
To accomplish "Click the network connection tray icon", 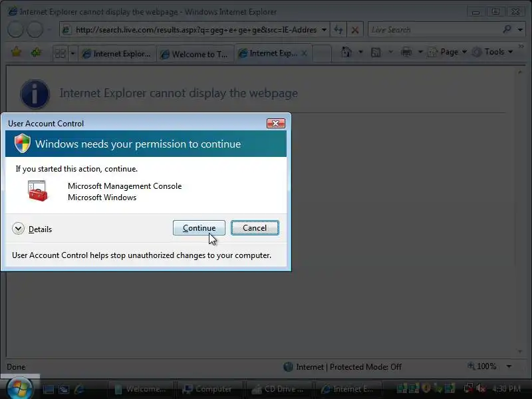I will click(469, 388).
